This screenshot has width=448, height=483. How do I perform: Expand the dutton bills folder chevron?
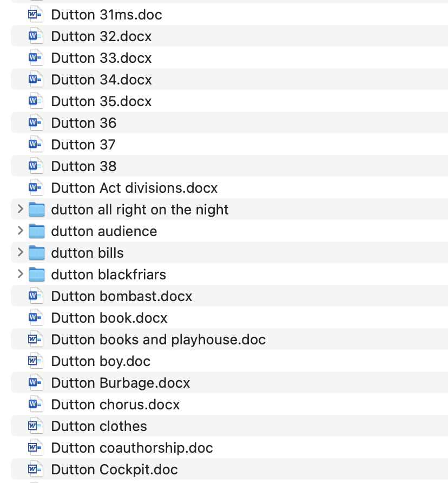click(21, 252)
